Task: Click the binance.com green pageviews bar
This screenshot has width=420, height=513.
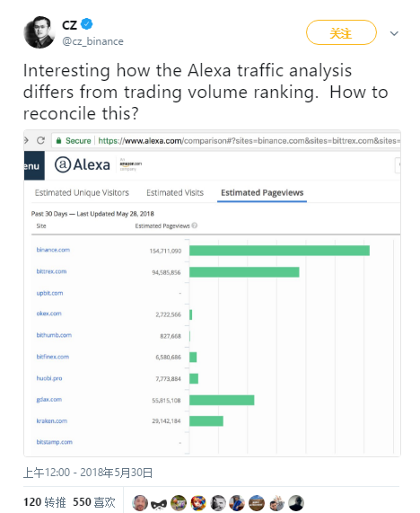Action: 279,251
